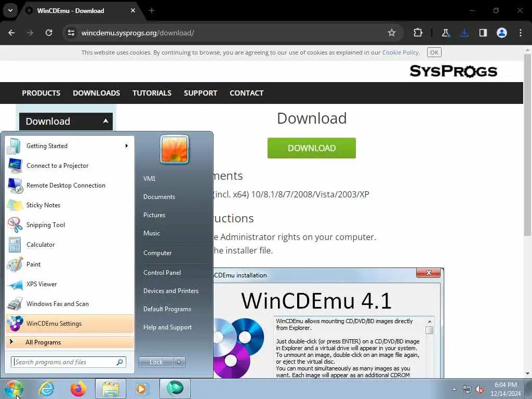
Task: Open Devices and Printers
Action: (x=170, y=291)
